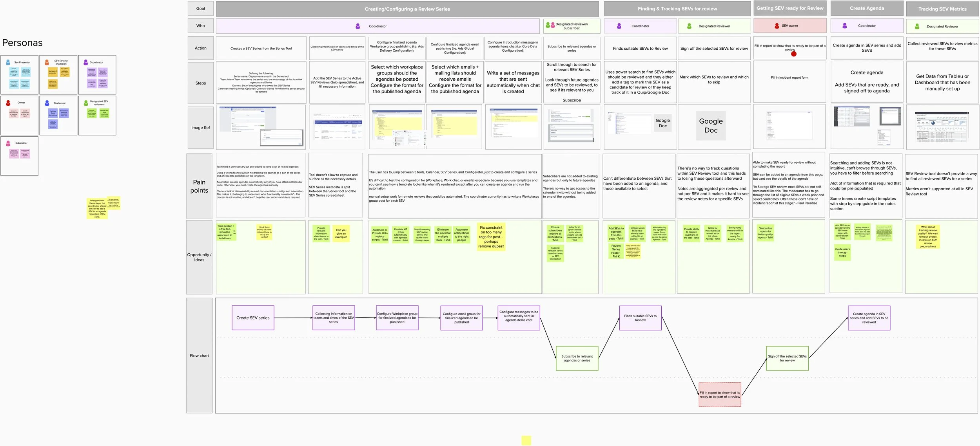This screenshot has height=446, width=980.
Task: Click the orange SEV Review champion persona icon
Action: tap(47, 62)
